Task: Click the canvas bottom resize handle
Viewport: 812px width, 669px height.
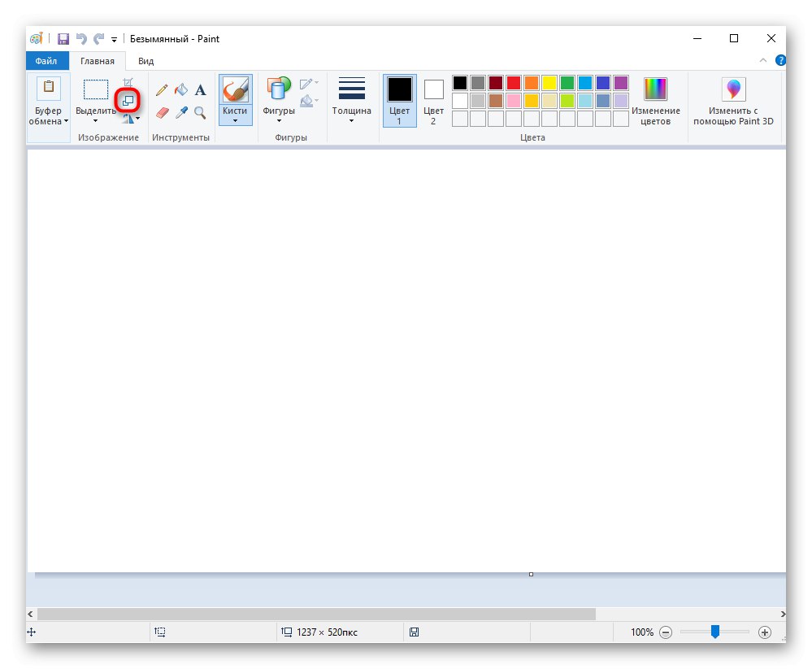Action: point(531,574)
